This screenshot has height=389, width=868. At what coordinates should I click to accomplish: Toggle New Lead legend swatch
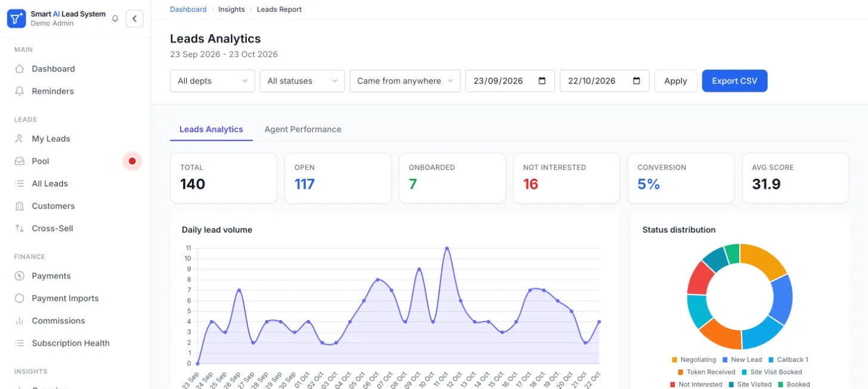(725, 360)
